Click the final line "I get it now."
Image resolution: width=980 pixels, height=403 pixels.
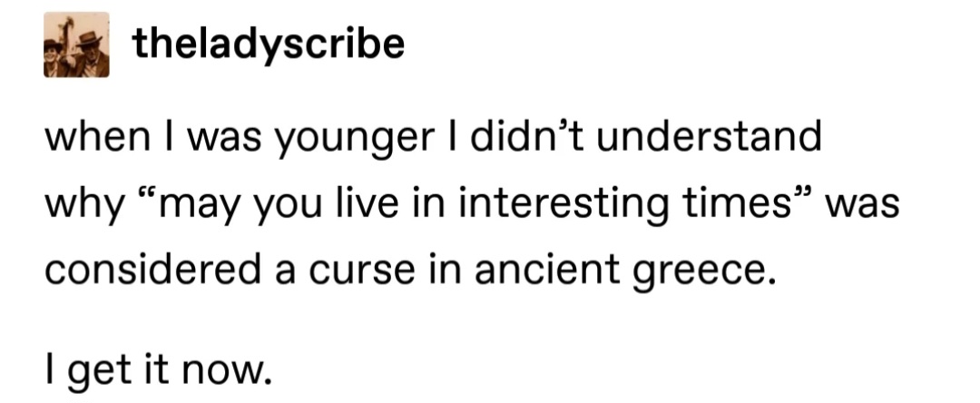coord(158,369)
